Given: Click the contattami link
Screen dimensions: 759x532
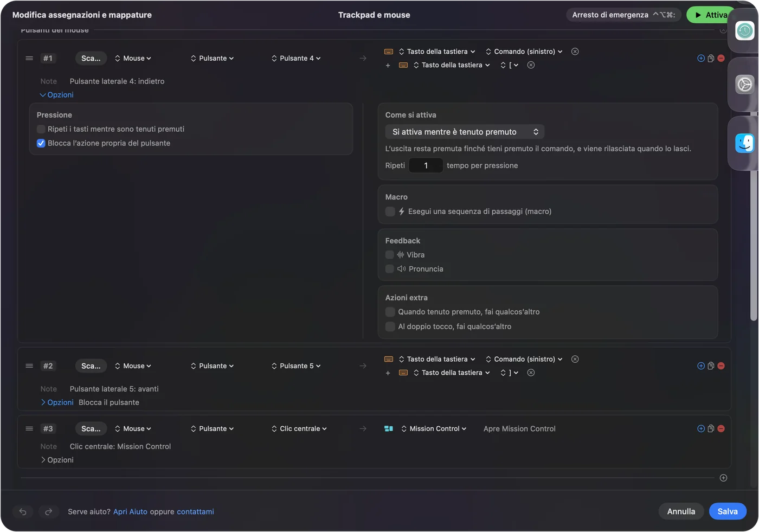Looking at the screenshot, I should 195,511.
